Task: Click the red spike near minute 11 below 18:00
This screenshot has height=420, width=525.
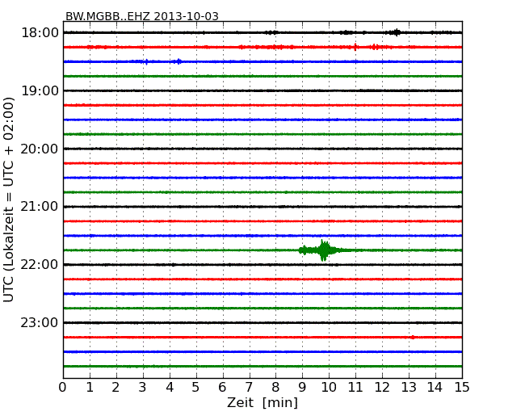Action: pyautogui.click(x=355, y=47)
